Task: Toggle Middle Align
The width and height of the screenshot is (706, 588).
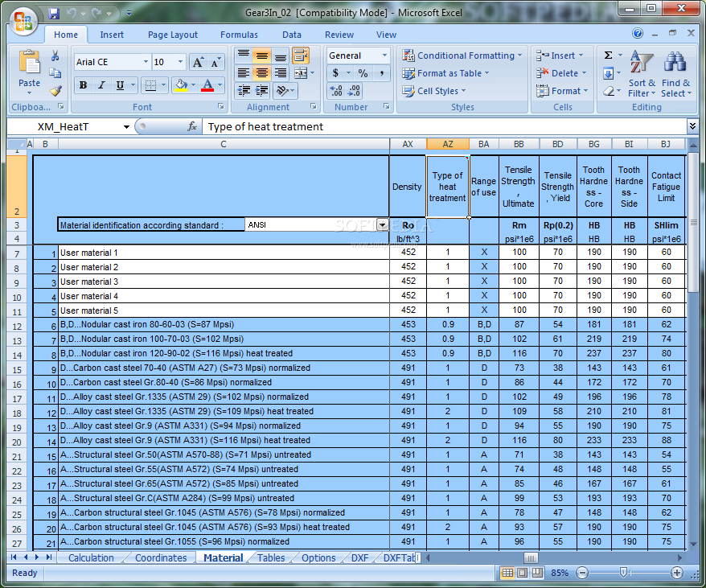Action: (x=262, y=56)
